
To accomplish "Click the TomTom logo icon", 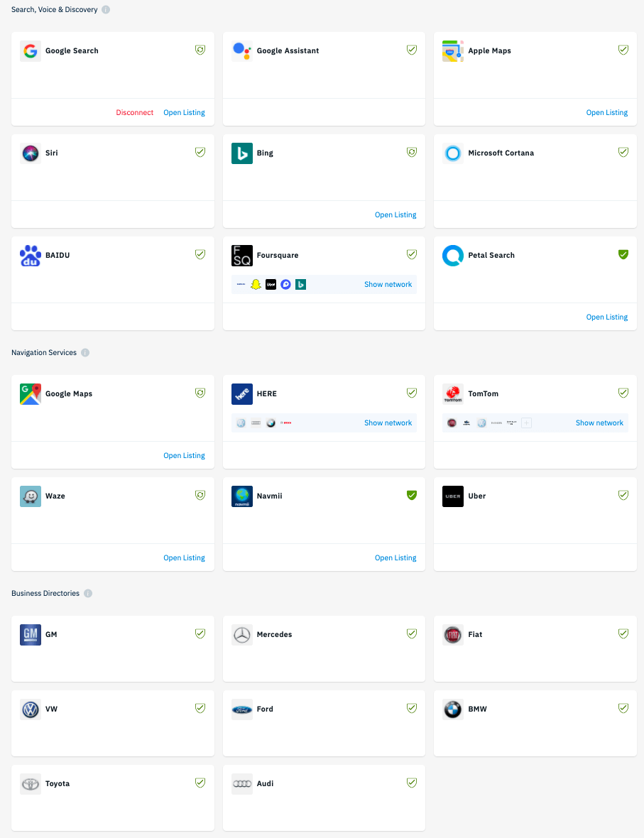I will click(x=453, y=394).
